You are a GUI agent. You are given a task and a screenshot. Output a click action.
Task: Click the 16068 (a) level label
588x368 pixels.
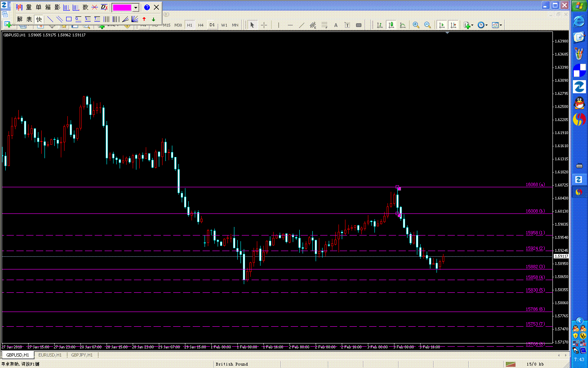pyautogui.click(x=535, y=185)
